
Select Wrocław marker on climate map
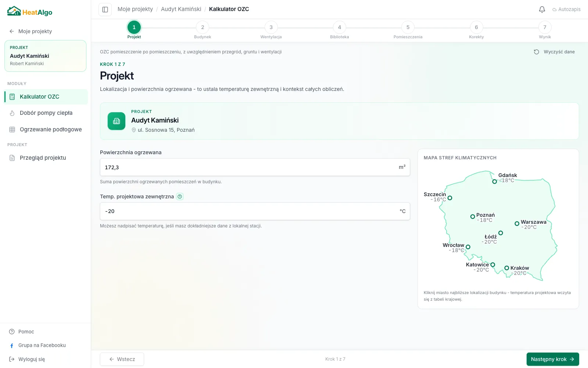[468, 247]
